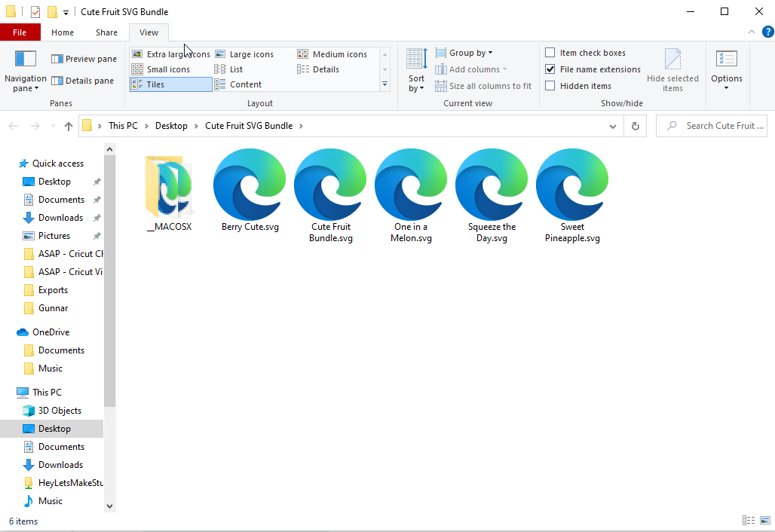This screenshot has width=775, height=532.
Task: Switch to details view via status bar icon
Action: click(x=749, y=521)
